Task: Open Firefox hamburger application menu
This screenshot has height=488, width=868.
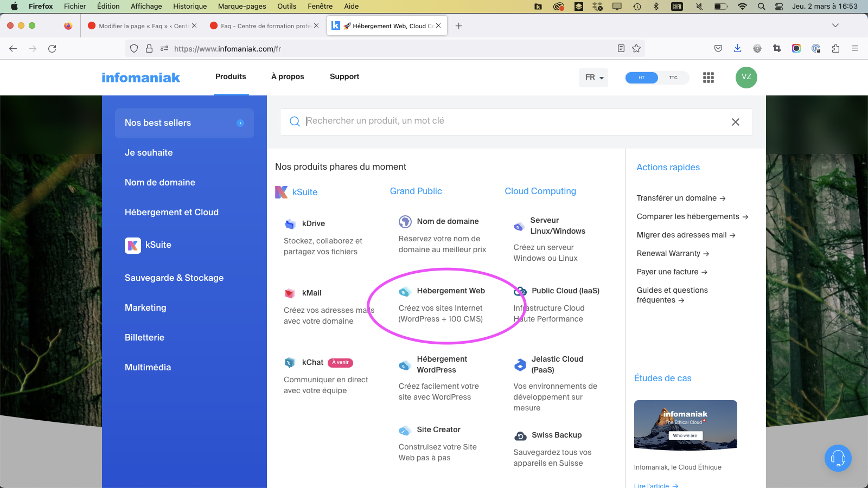Action: click(x=855, y=48)
